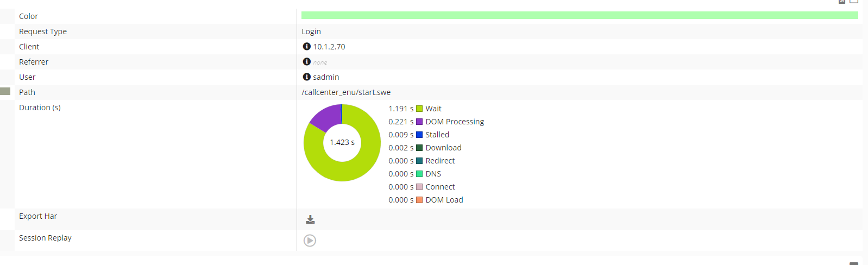
Task: Play the session replay
Action: 310,241
